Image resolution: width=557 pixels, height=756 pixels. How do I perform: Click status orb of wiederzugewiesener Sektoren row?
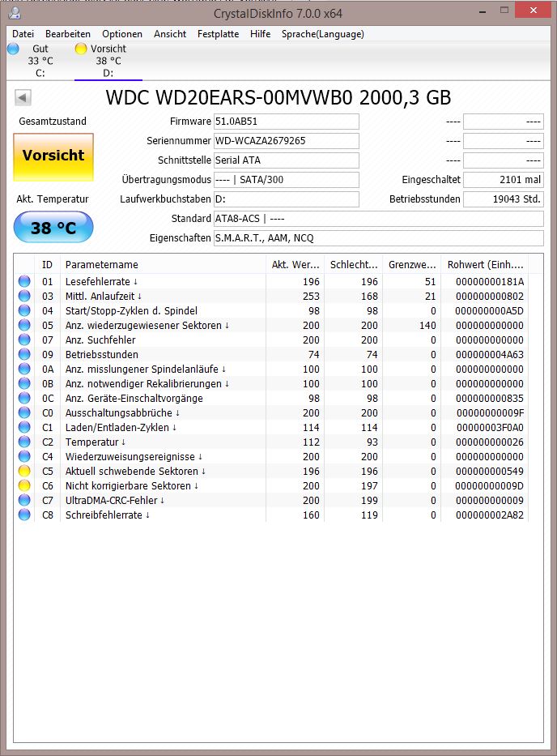(24, 326)
